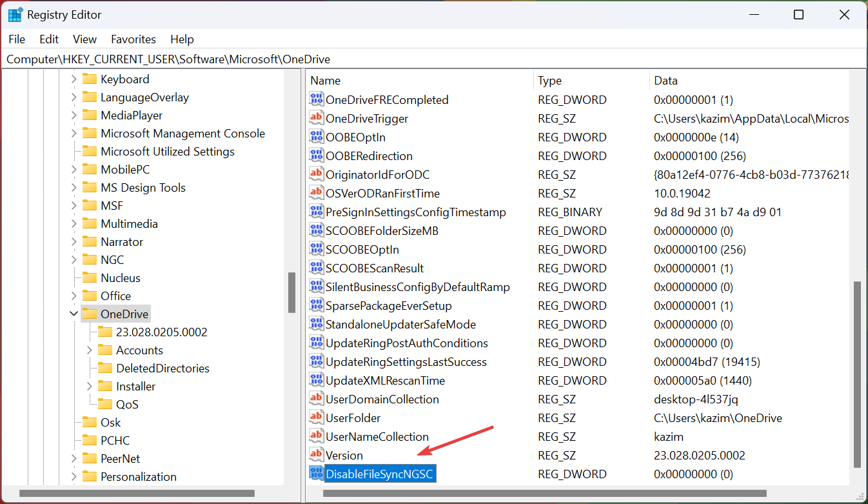Select the Nucleus key
The width and height of the screenshot is (868, 504).
click(121, 278)
